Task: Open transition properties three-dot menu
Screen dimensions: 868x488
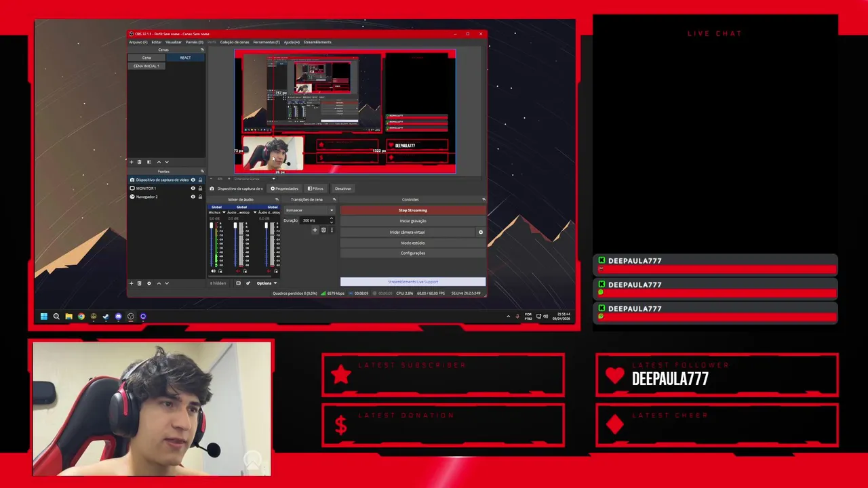Action: (332, 230)
